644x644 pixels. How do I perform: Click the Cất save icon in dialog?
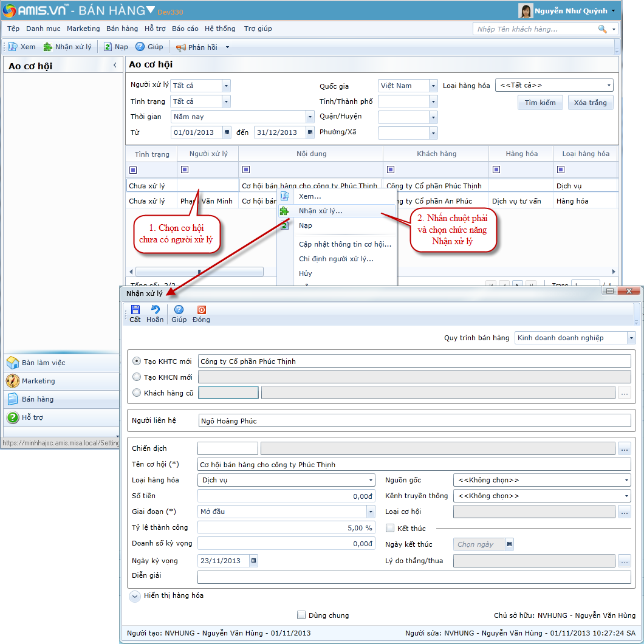(135, 310)
